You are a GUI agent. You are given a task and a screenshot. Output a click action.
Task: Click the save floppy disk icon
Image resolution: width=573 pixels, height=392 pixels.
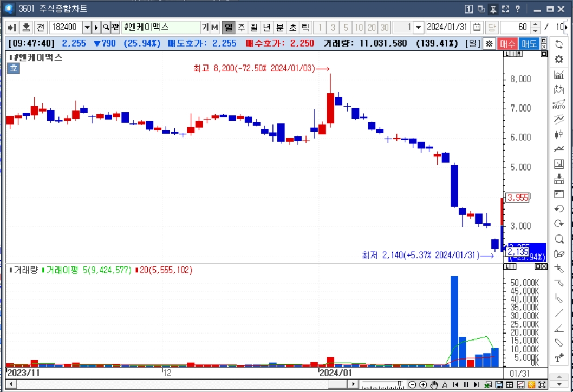[x=499, y=384]
